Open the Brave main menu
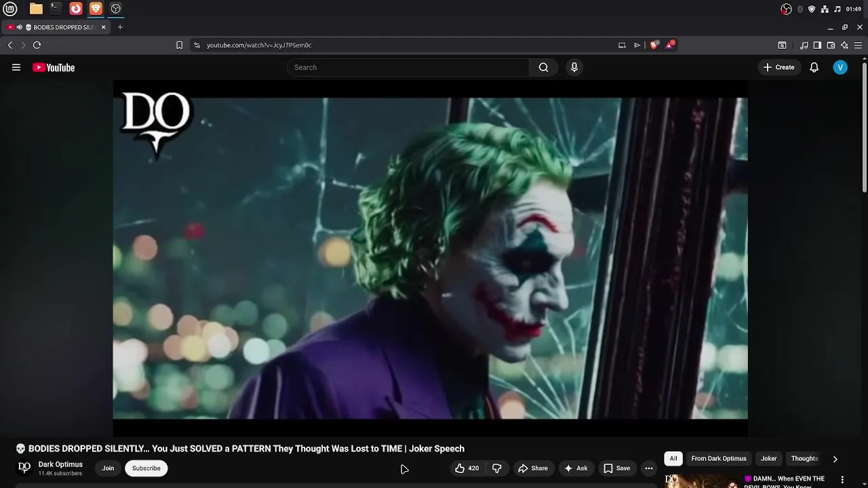 click(x=858, y=45)
